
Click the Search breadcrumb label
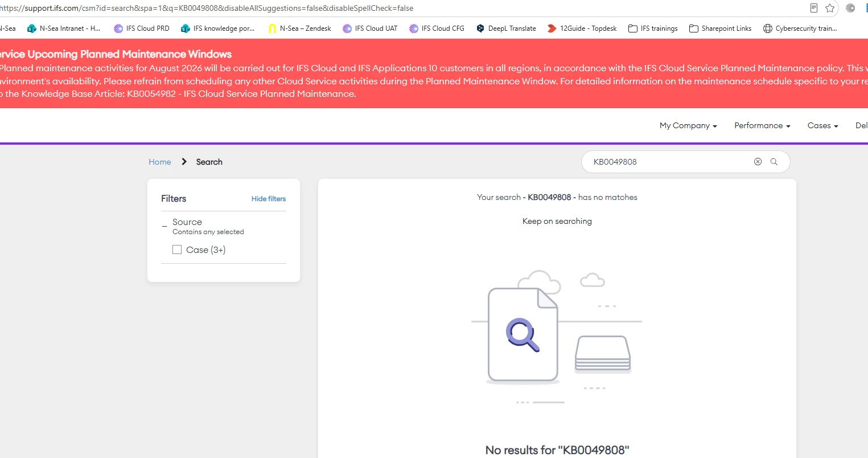coord(209,162)
